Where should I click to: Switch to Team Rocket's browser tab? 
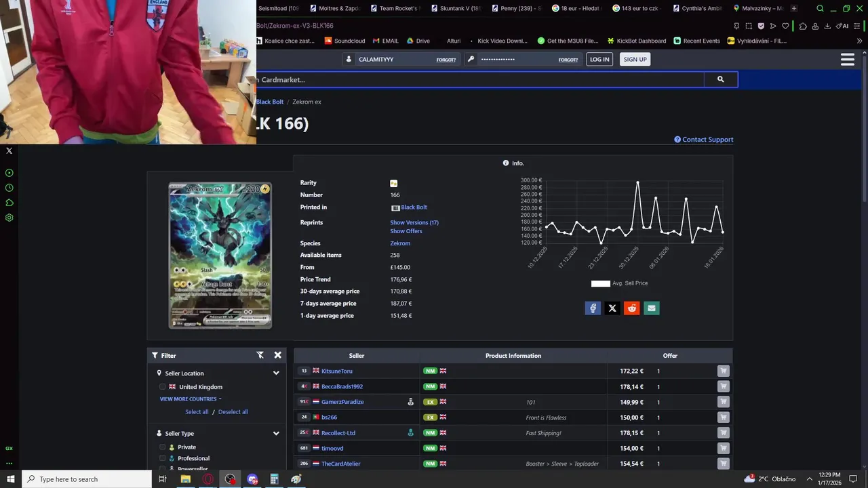coord(395,8)
